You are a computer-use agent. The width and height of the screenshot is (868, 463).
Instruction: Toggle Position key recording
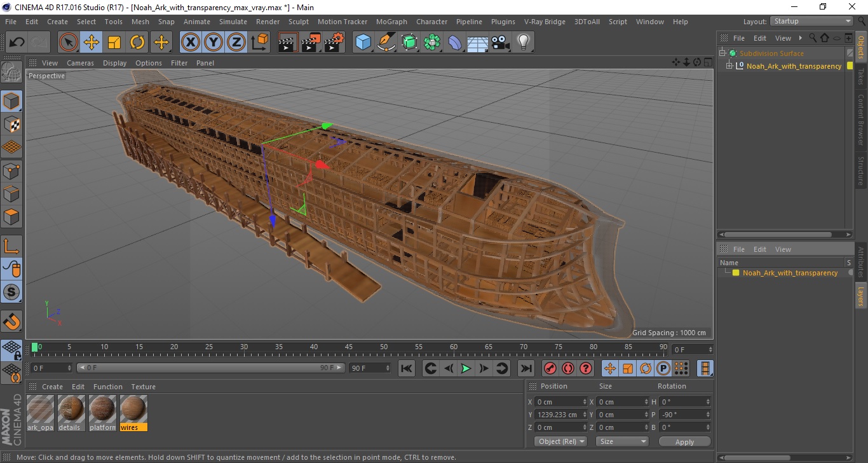click(610, 368)
